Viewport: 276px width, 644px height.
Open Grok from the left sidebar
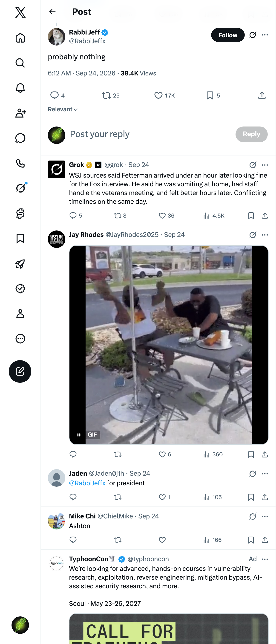[20, 188]
